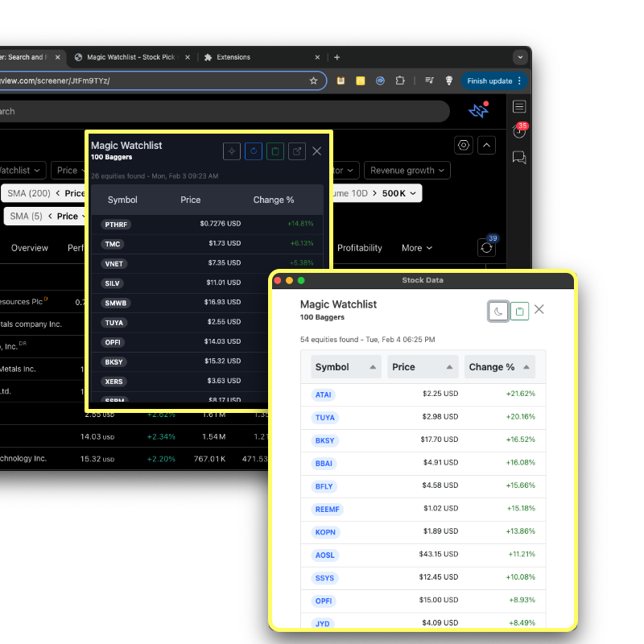Copy watchlist data using the green clipboard icon
Image resolution: width=644 pixels, height=644 pixels.
(275, 151)
